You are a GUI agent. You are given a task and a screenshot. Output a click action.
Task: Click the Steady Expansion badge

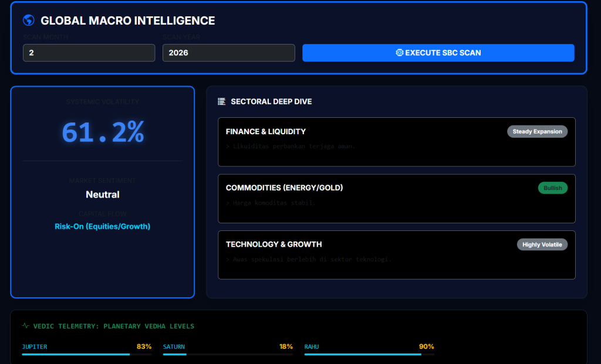point(537,131)
